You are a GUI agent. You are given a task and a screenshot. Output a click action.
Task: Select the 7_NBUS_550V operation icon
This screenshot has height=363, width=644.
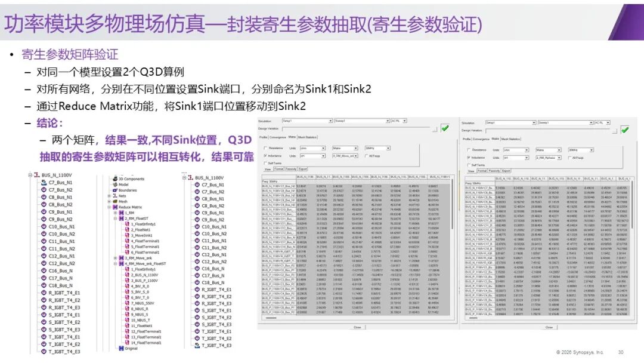click(x=128, y=303)
